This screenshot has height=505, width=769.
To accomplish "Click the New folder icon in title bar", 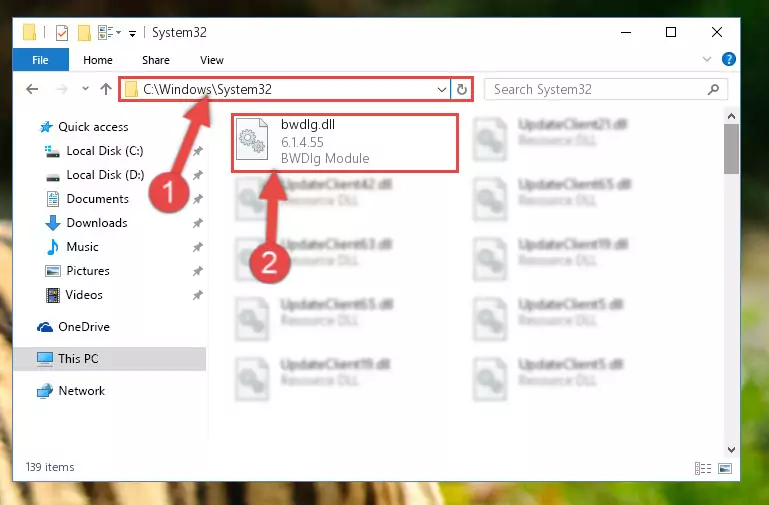I will [84, 33].
